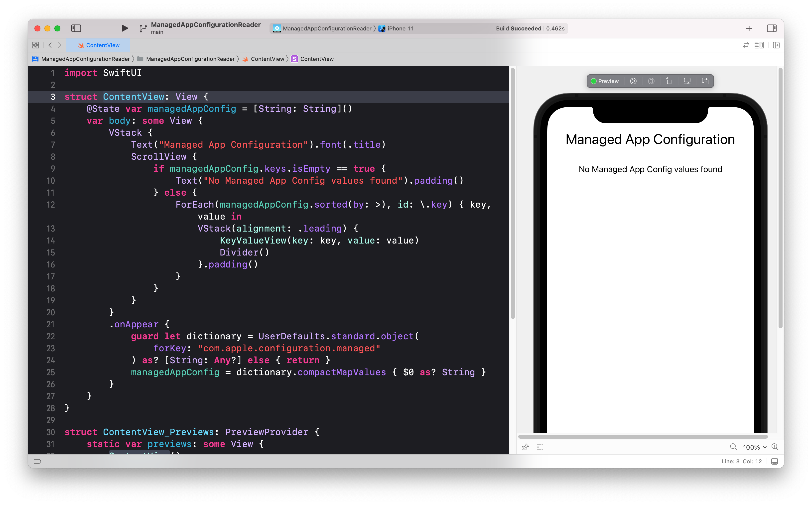Click the Line 3 Col 12 indicator
812x505 pixels.
tap(742, 461)
